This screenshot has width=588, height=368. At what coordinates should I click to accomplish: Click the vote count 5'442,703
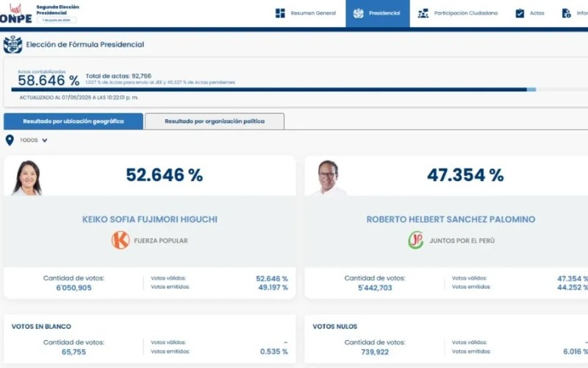click(375, 288)
